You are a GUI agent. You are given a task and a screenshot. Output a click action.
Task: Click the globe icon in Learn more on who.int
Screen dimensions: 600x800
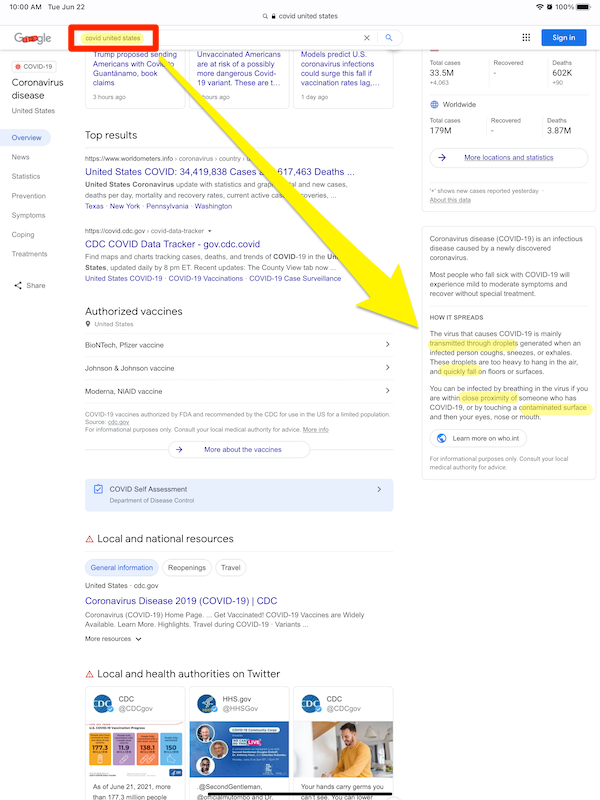[x=442, y=438]
